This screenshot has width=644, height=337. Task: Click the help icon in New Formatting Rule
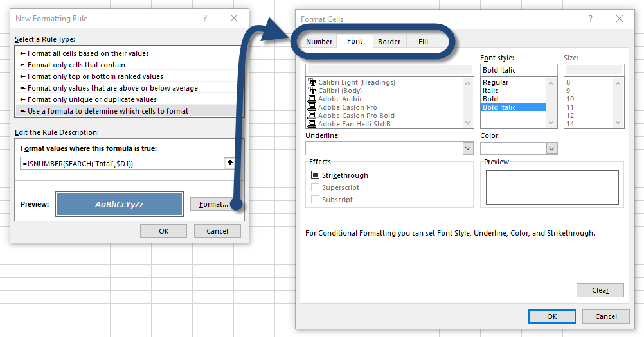[x=205, y=19]
